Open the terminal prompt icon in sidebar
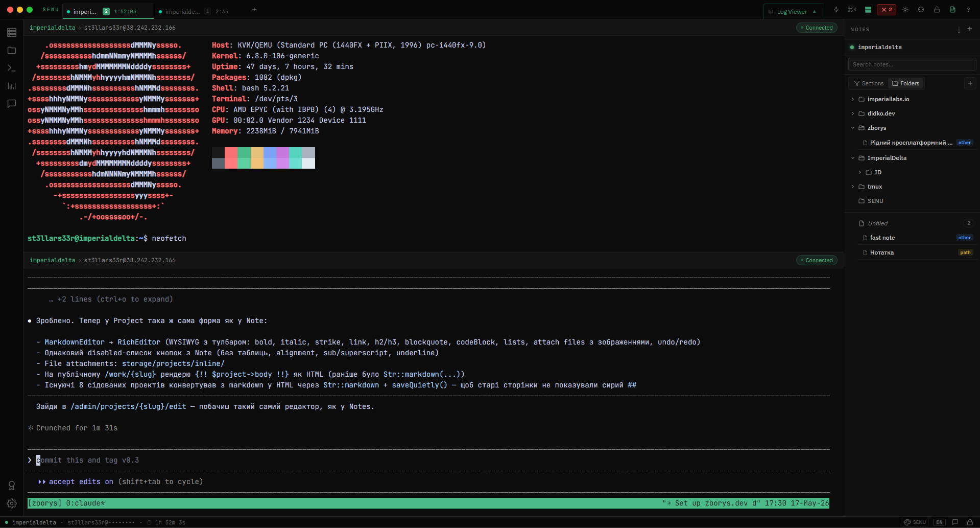The image size is (980, 528). [12, 68]
